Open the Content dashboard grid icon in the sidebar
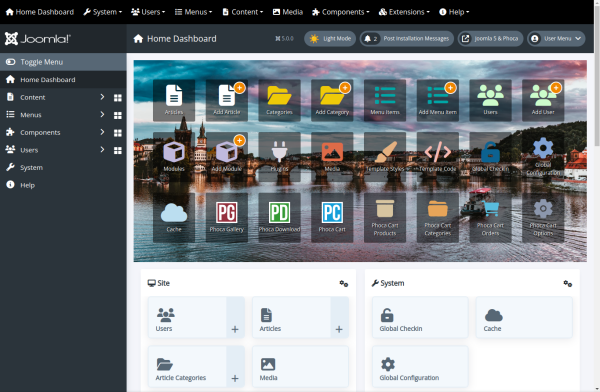 [118, 98]
